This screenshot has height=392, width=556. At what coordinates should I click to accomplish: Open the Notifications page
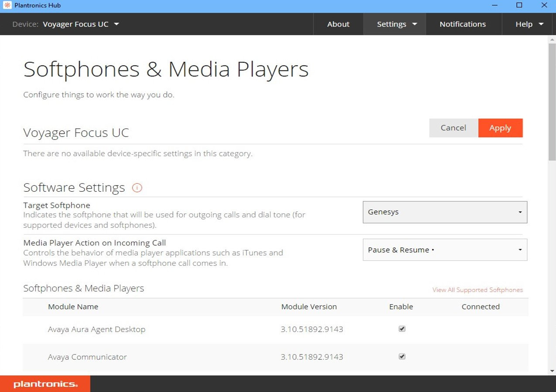[463, 24]
